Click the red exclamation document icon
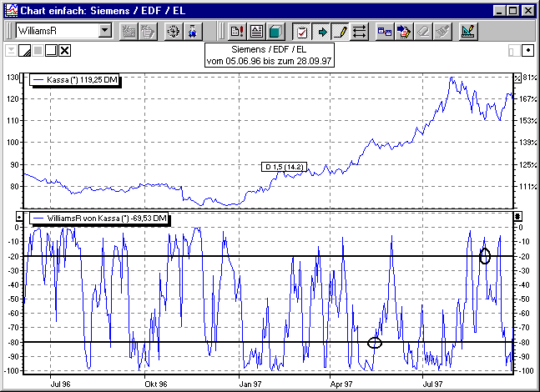 coord(236,32)
